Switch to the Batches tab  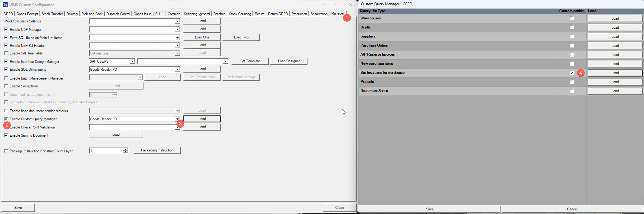pyautogui.click(x=219, y=14)
